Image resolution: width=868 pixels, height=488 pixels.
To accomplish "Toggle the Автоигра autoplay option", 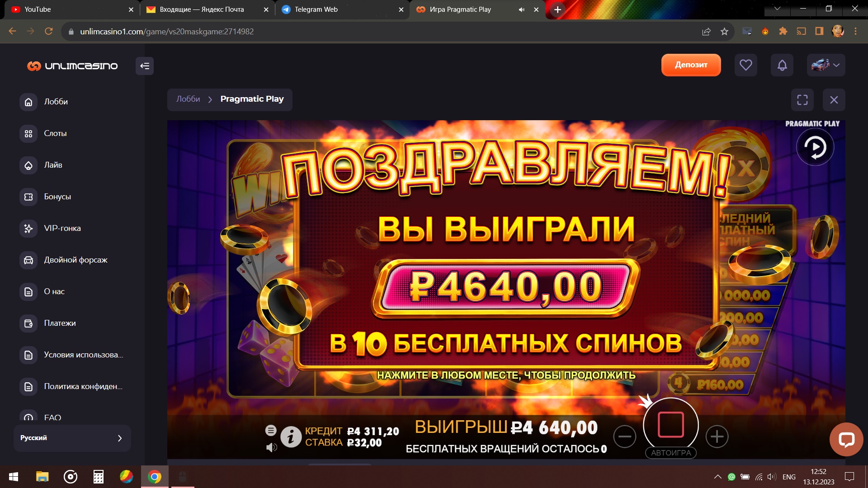I will click(x=671, y=453).
